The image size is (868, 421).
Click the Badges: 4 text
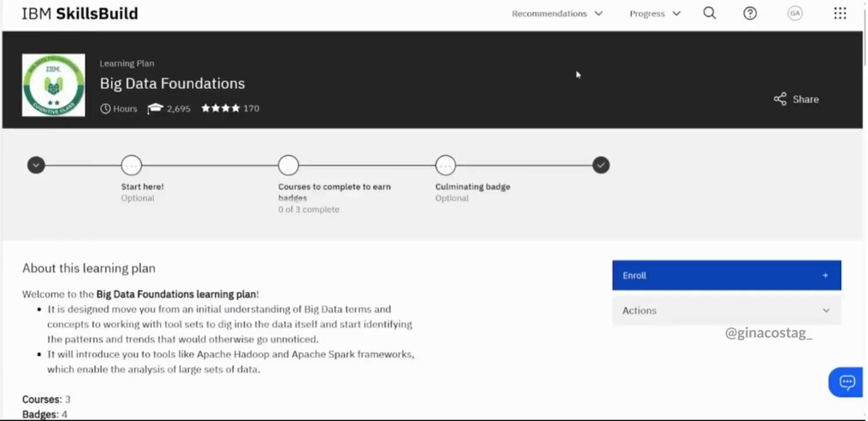click(45, 414)
